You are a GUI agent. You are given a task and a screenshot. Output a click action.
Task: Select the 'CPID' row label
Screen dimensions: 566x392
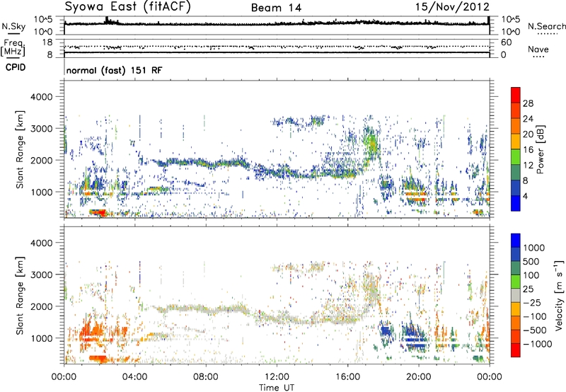16,67
